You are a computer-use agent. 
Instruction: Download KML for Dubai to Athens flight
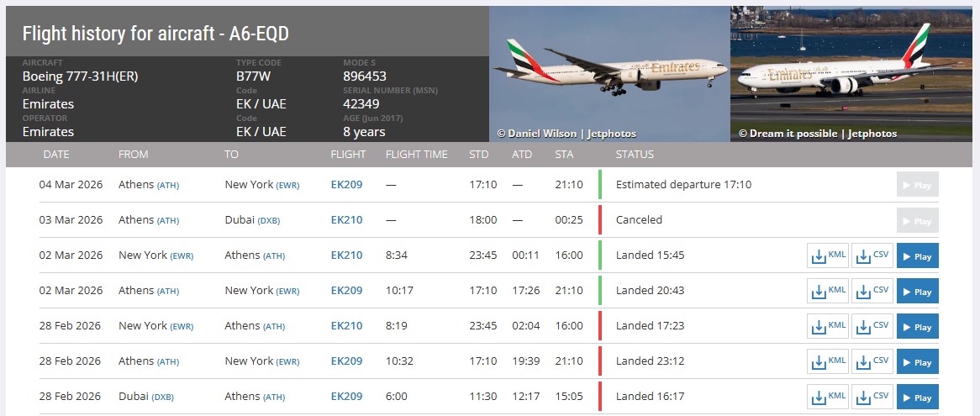pos(828,397)
